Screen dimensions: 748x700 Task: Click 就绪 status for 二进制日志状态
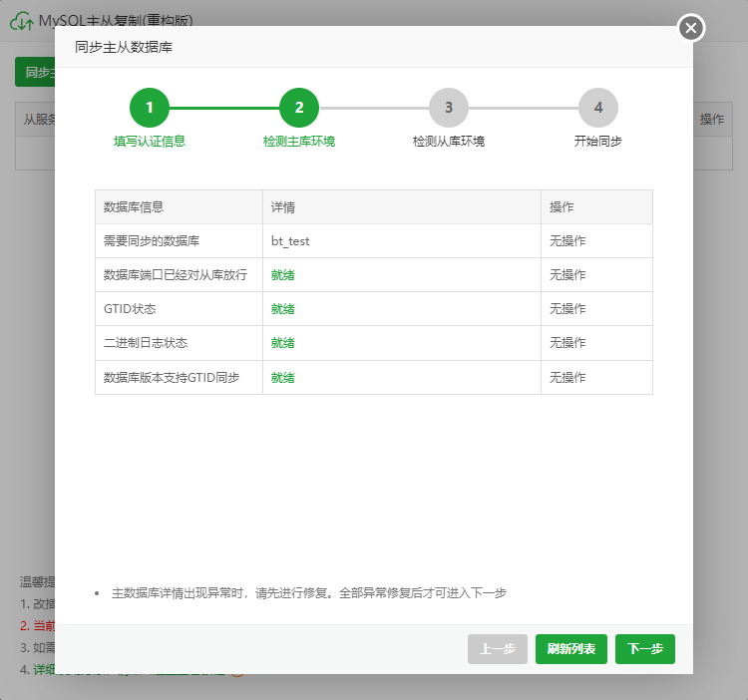pyautogui.click(x=283, y=343)
